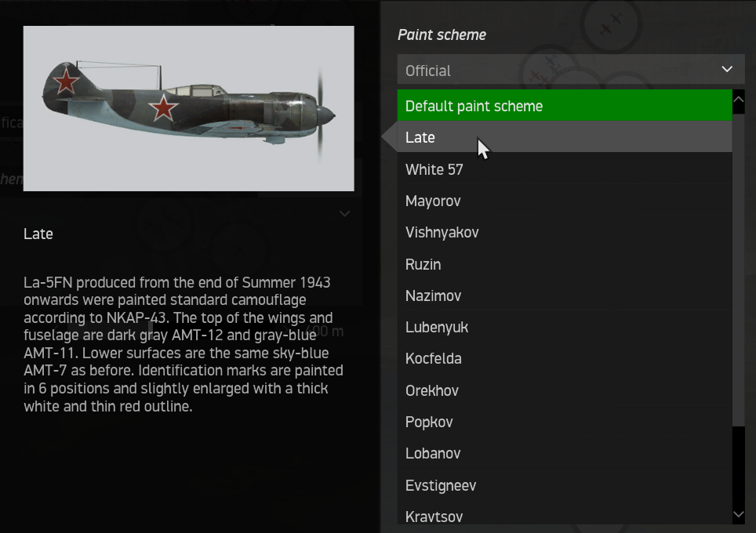The image size is (756, 533).
Task: Click the La-5FN aircraft preview image
Action: coord(188,108)
